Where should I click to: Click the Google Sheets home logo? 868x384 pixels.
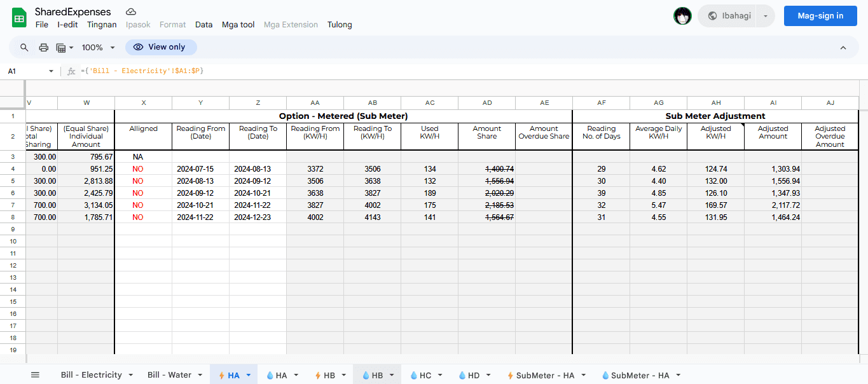coord(19,18)
